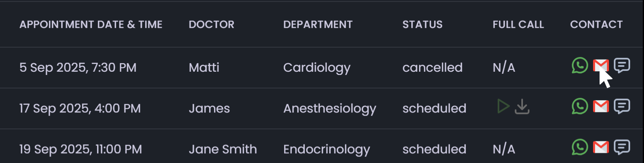
Task: Email contact for Cardiology appointment row
Action: [x=600, y=66]
